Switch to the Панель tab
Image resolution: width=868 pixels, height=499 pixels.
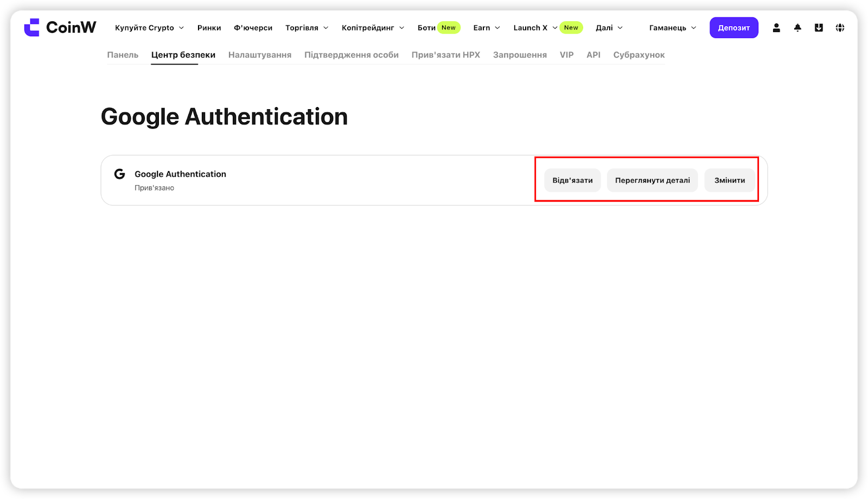coord(123,55)
